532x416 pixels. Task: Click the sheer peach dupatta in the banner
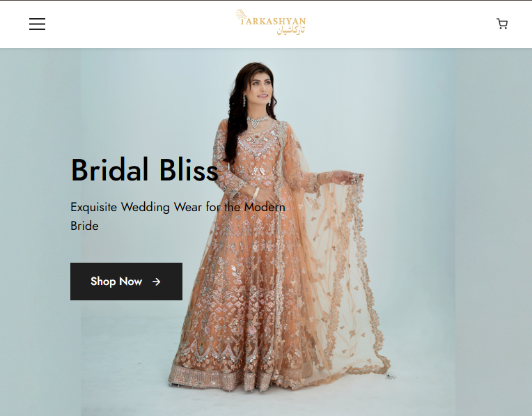click(x=343, y=272)
